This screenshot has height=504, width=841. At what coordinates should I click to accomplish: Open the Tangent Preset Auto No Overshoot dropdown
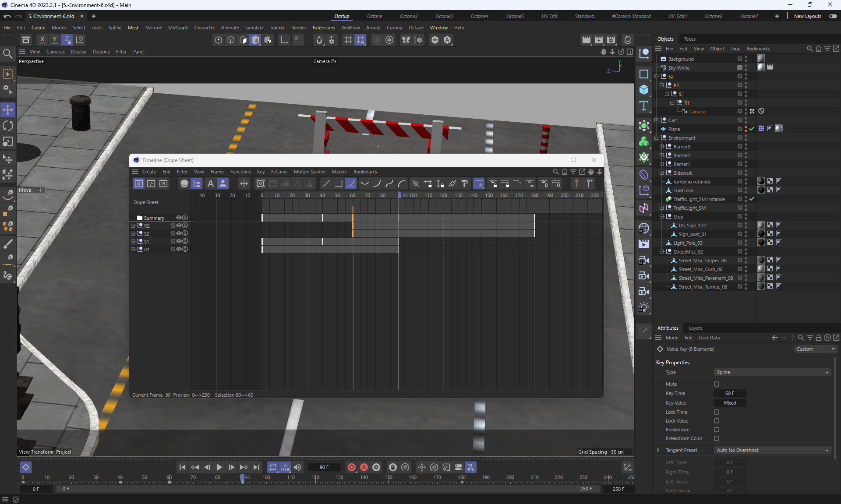(x=772, y=450)
